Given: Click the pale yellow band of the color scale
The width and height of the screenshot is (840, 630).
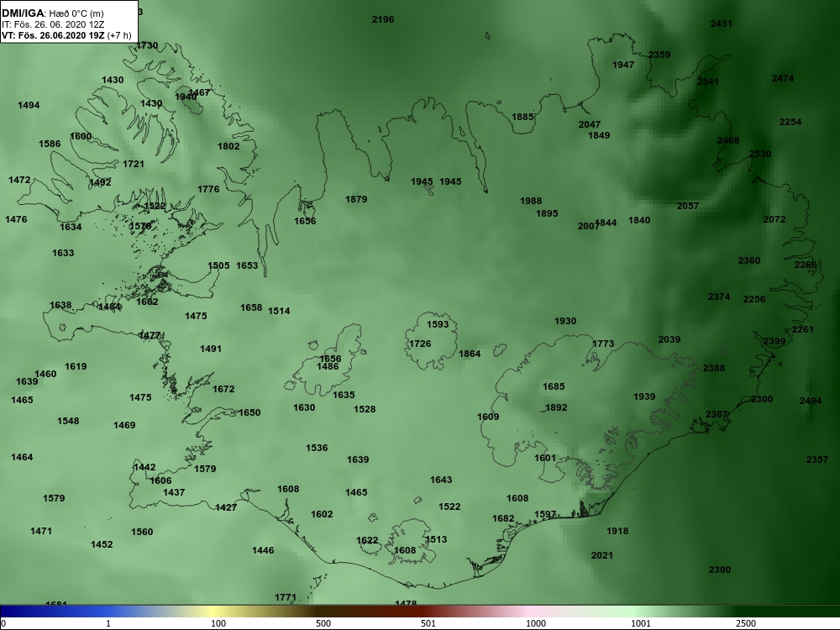Looking at the screenshot, I should (214, 612).
